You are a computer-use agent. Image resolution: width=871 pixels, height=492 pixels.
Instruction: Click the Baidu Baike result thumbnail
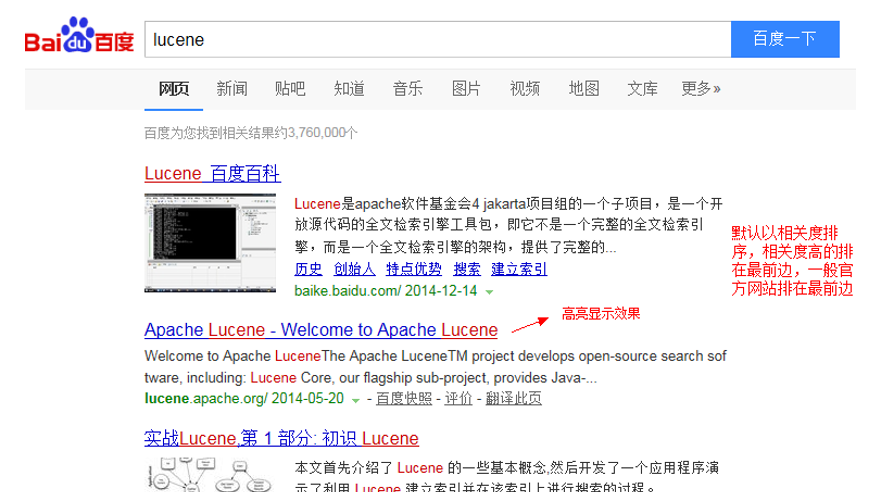[210, 243]
